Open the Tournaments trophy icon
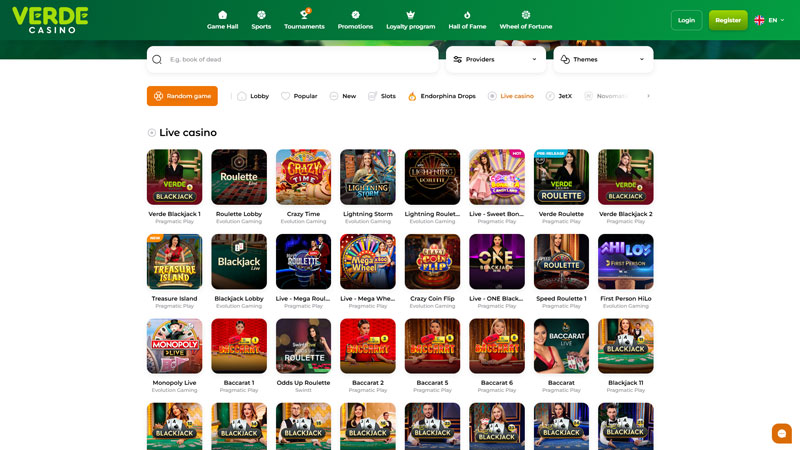 [304, 14]
